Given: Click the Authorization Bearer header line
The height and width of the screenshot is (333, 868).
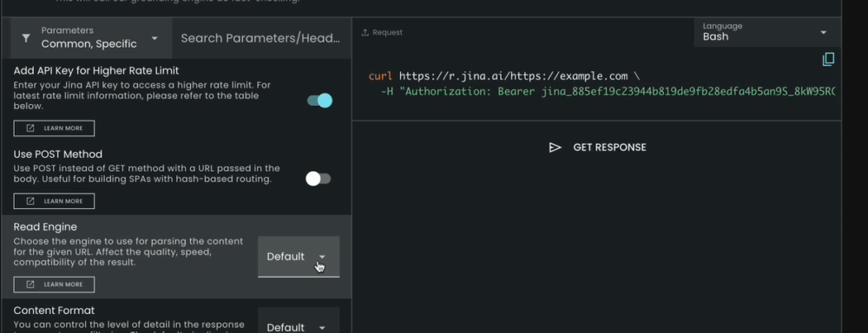Looking at the screenshot, I should (608, 91).
